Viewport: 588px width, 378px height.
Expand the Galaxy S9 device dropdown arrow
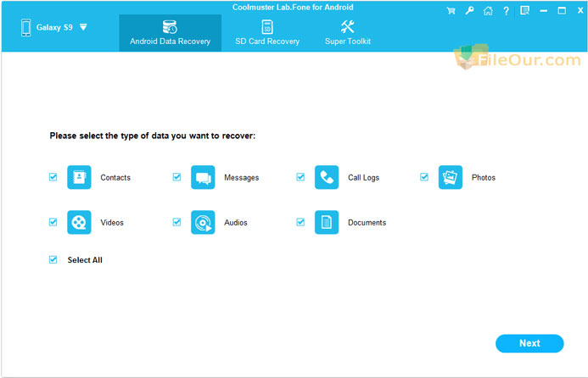pos(83,27)
